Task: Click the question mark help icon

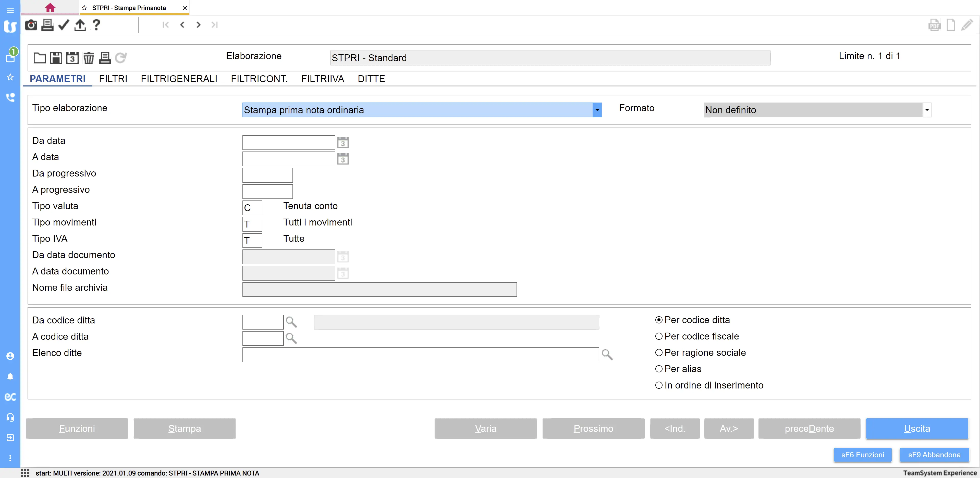Action: (x=96, y=25)
